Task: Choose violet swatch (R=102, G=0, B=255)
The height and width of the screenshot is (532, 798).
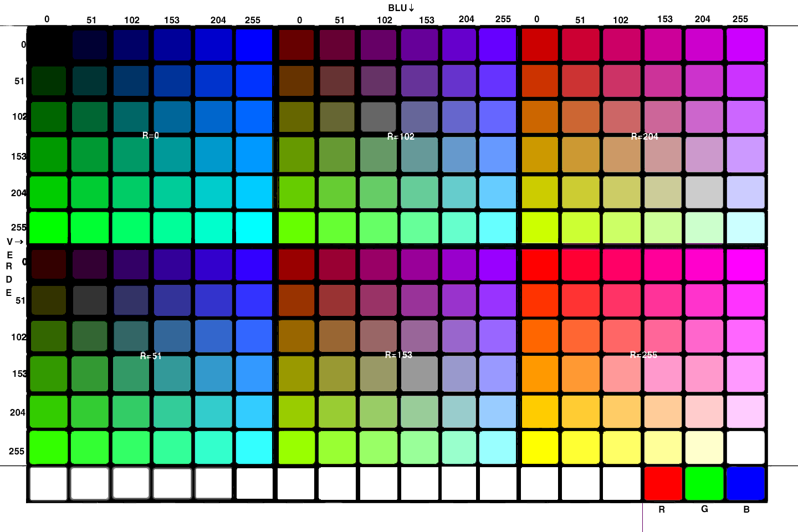Action: pos(498,44)
